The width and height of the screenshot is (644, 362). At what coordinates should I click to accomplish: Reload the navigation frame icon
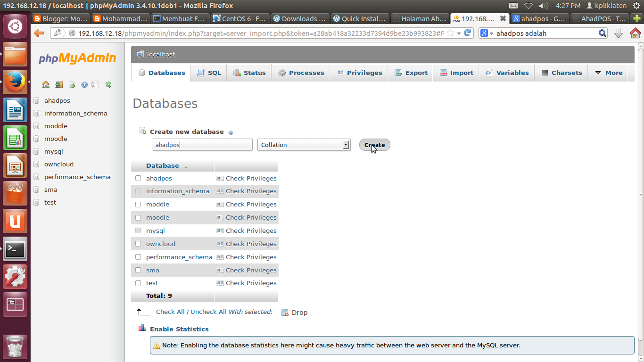[x=108, y=85]
